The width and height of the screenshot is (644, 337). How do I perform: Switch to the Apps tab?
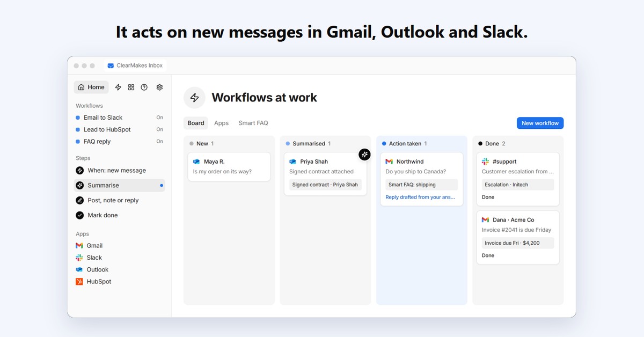222,123
